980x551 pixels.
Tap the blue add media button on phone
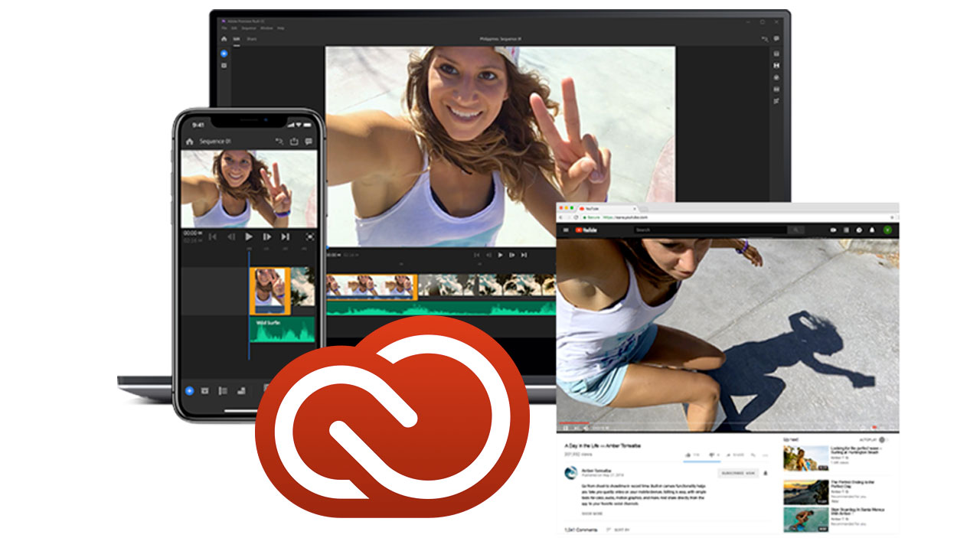(x=189, y=390)
